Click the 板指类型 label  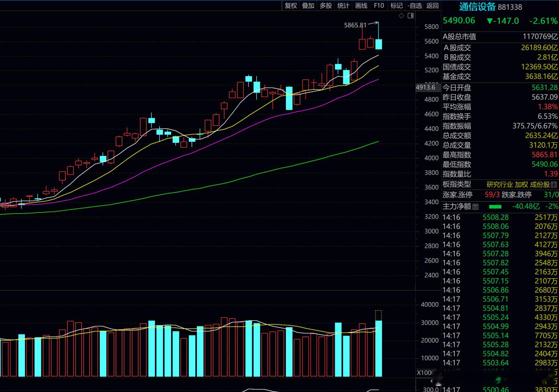[x=457, y=185]
